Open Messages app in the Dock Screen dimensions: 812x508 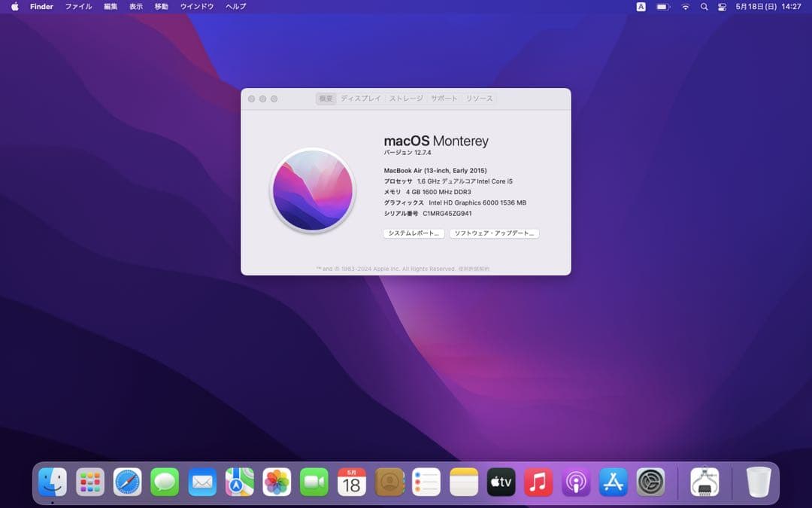tap(165, 482)
